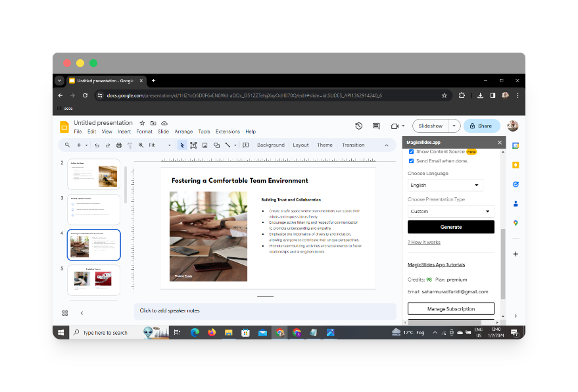This screenshot has width=578, height=392.
Task: Collapse the toolbar with up chevron
Action: tap(386, 145)
